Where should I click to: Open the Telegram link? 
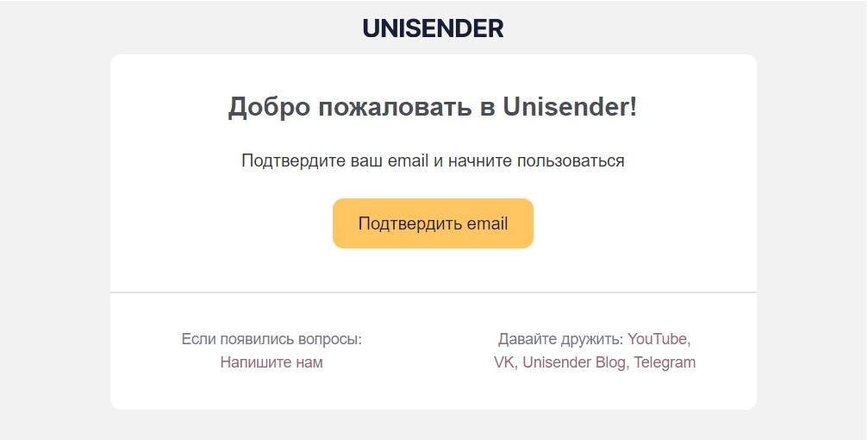[x=665, y=362]
